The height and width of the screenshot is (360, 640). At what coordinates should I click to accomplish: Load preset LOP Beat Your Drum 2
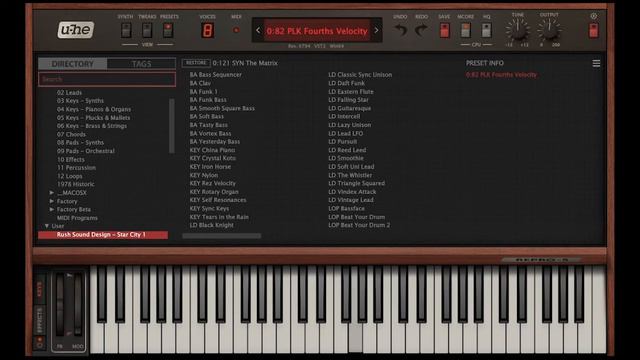(x=359, y=225)
